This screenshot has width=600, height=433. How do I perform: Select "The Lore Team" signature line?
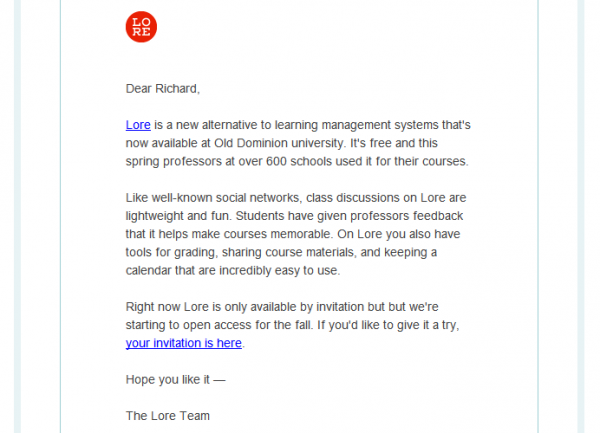(x=168, y=416)
